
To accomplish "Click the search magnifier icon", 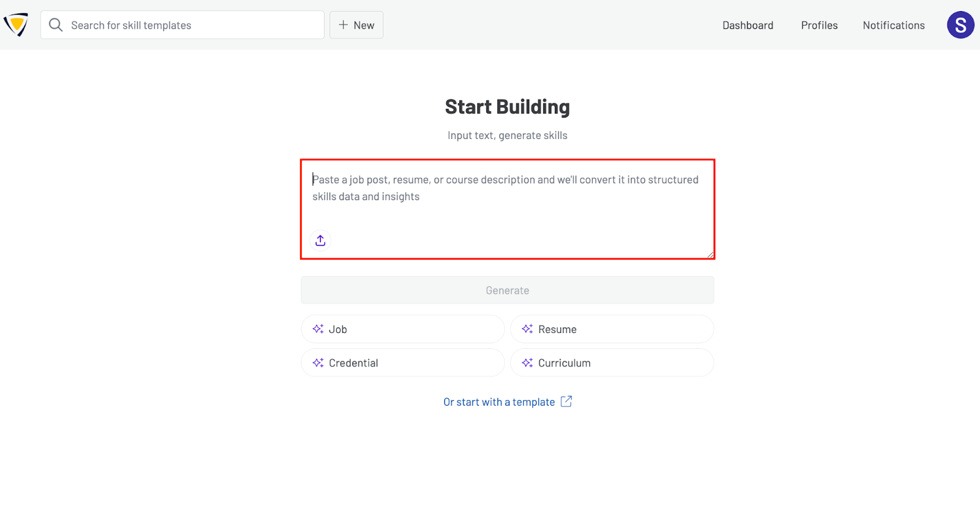I will [x=56, y=25].
